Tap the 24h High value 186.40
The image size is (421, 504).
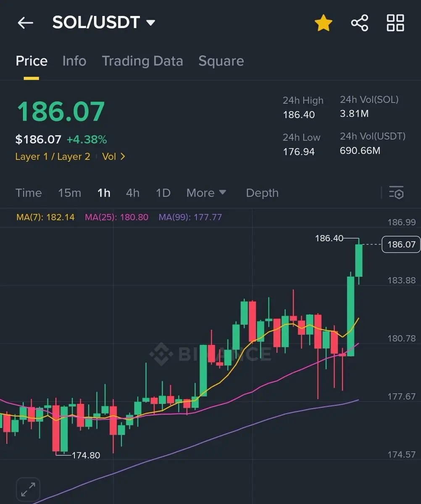[x=299, y=115]
